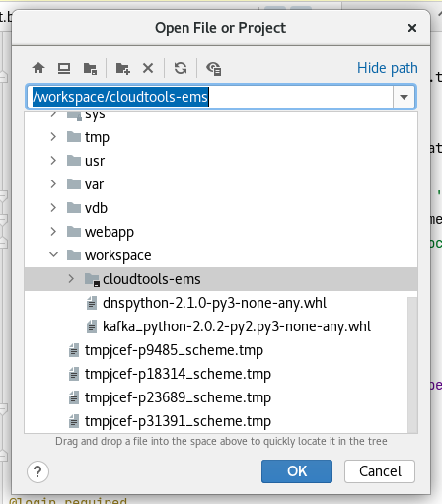Toggle show hidden files and directories
Image resolution: width=442 pixels, height=504 pixels.
click(x=213, y=69)
